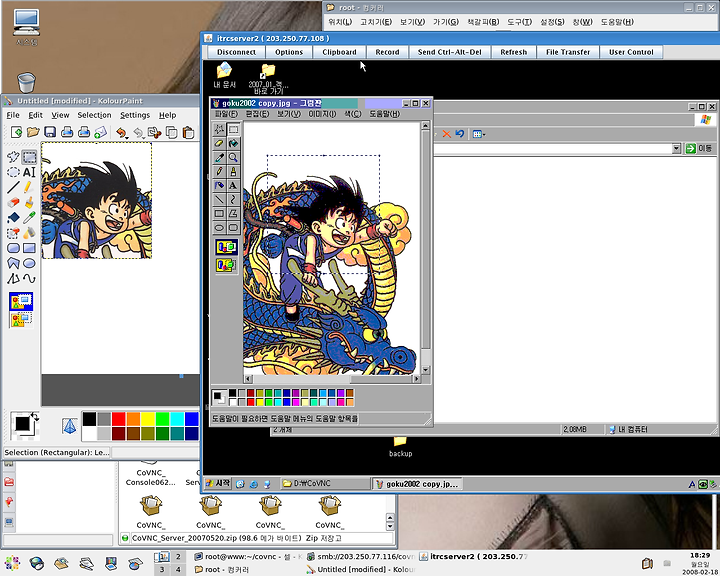The height and width of the screenshot is (576, 720).
Task: Select the KolourPaint flood fill tool
Action: pyautogui.click(x=13, y=218)
